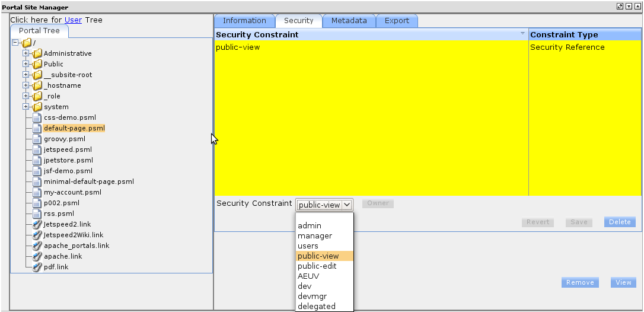The height and width of the screenshot is (312, 644).
Task: Click the apache_portals.link icon
Action: coord(37,246)
